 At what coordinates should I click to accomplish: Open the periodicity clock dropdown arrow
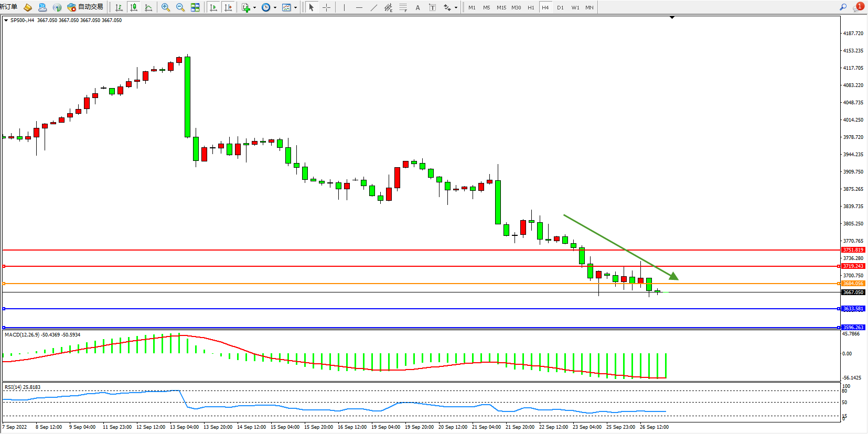pos(275,7)
